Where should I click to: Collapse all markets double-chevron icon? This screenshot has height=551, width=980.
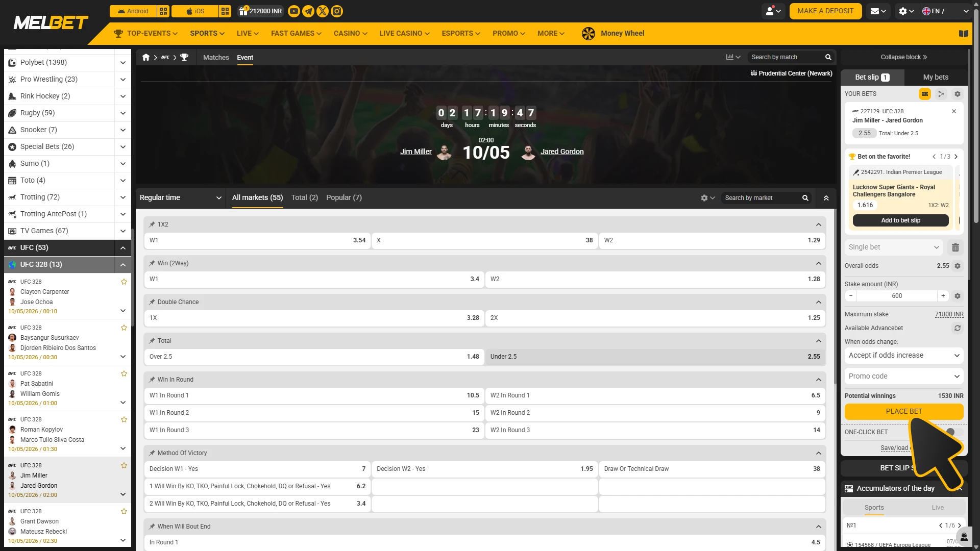coord(826,198)
